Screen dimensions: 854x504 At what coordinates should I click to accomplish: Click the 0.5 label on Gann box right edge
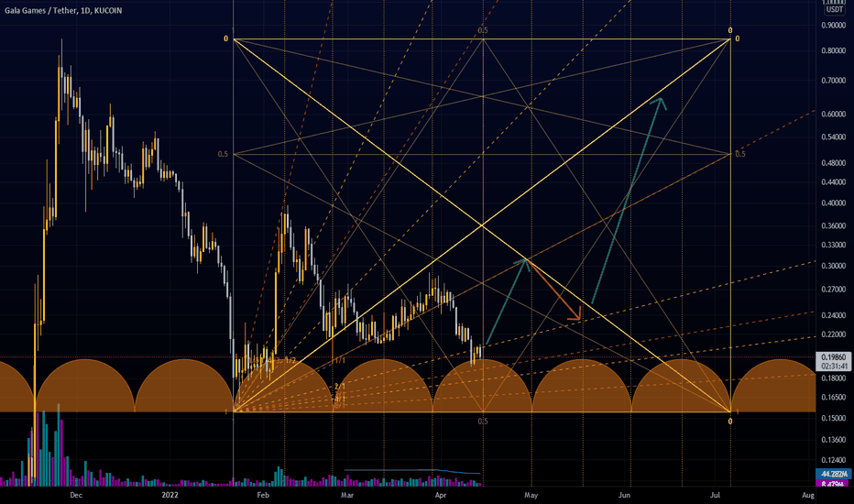coord(740,154)
